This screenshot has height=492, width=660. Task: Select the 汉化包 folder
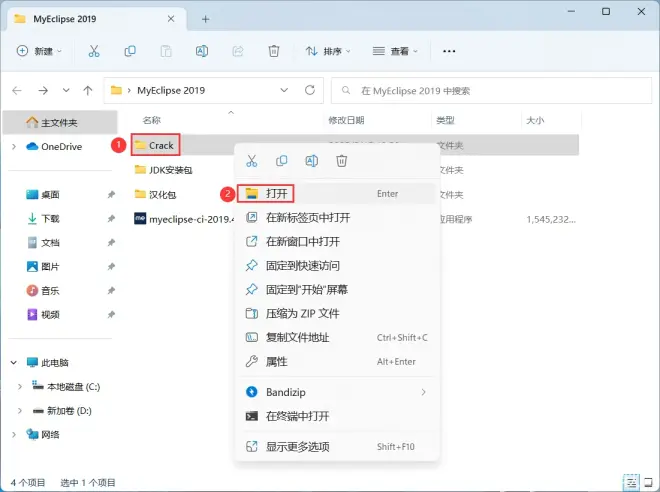click(x=155, y=194)
